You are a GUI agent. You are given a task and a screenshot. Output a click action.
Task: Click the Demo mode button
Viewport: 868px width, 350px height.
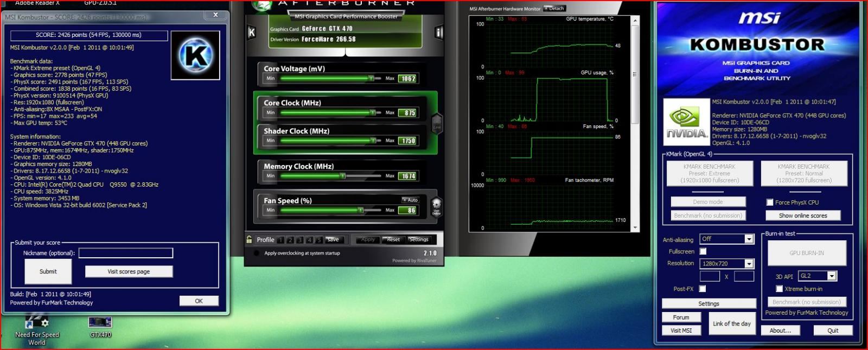click(x=708, y=202)
